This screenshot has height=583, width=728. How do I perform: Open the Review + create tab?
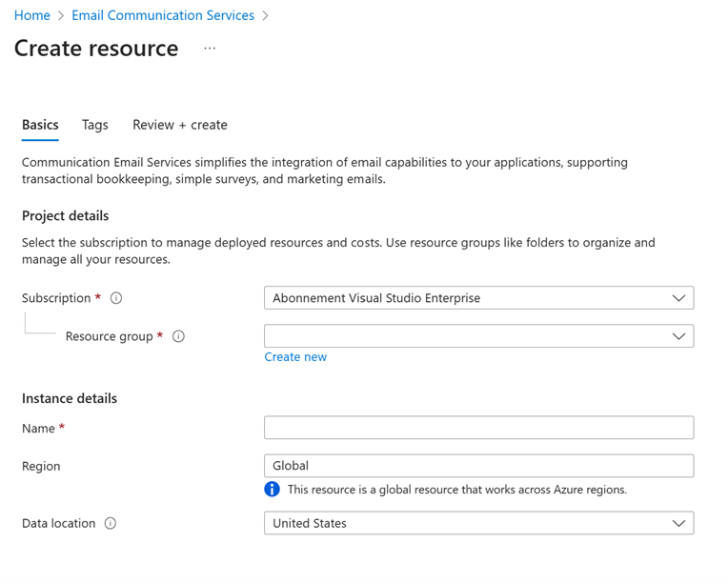point(180,125)
